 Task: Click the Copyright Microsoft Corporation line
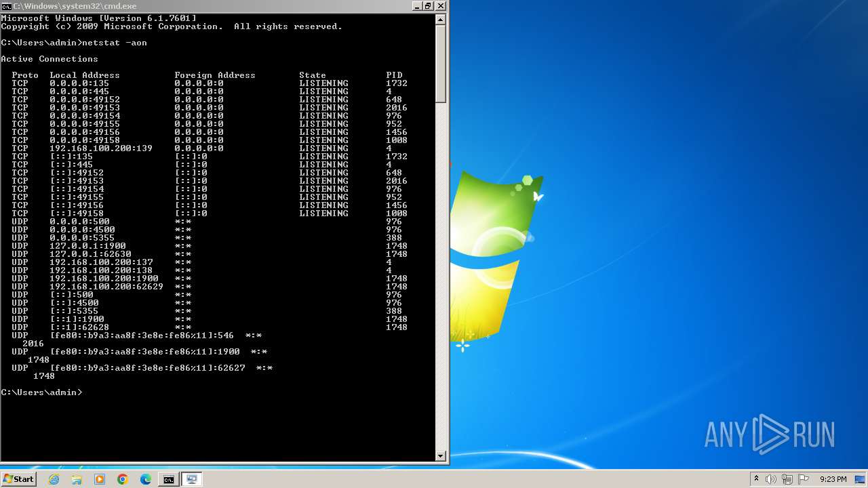coord(172,26)
